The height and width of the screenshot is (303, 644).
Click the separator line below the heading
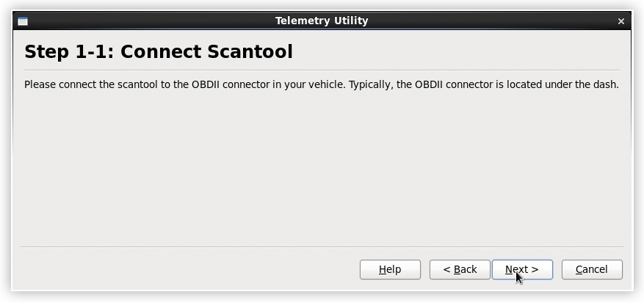click(322, 70)
